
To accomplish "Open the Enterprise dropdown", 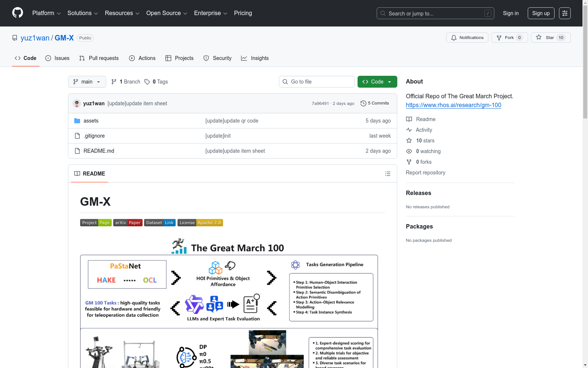I will [x=211, y=13].
